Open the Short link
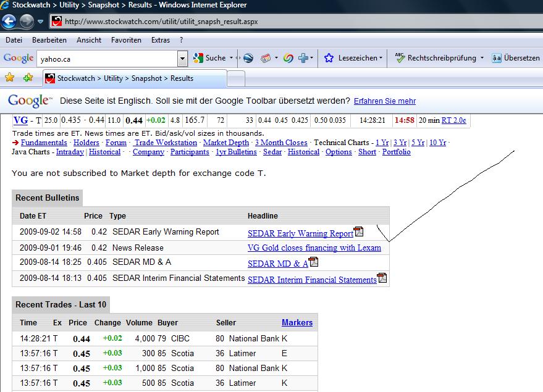This screenshot has height=392, width=543. pos(367,152)
